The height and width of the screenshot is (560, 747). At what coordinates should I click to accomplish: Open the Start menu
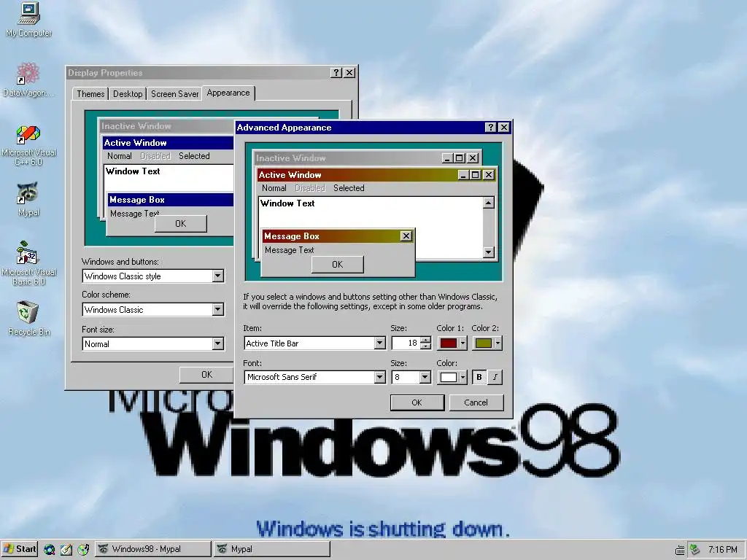pos(20,549)
